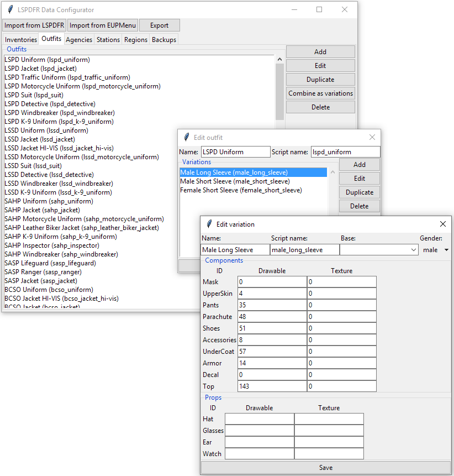
Task: Switch to the Inventories tab
Action: [x=21, y=40]
